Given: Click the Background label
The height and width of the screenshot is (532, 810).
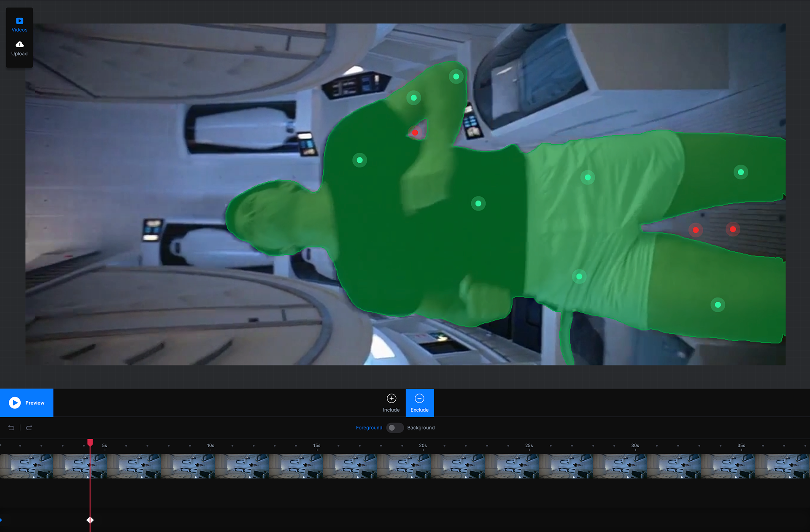Looking at the screenshot, I should point(421,428).
